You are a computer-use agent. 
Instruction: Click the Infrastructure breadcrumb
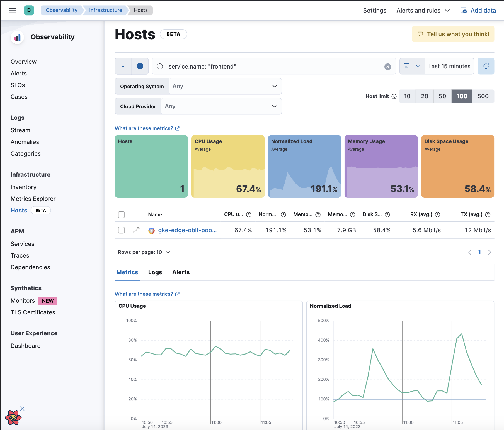click(x=105, y=10)
